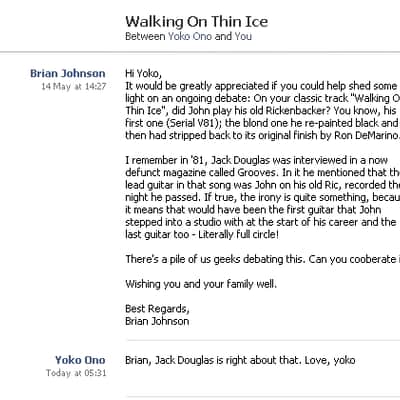The width and height of the screenshot is (400, 400).
Task: Click the 'Today at 05:31' timestamp
Action: tap(76, 373)
